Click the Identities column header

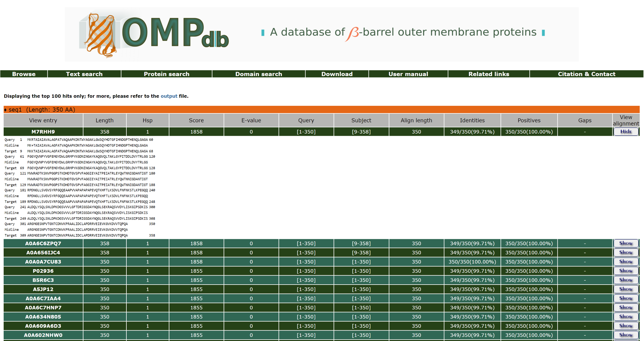[472, 120]
